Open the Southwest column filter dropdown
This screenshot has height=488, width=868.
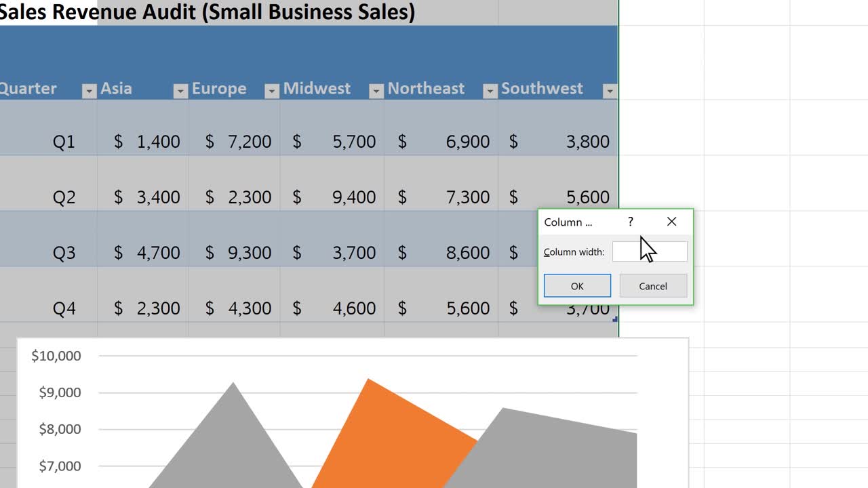click(x=609, y=91)
